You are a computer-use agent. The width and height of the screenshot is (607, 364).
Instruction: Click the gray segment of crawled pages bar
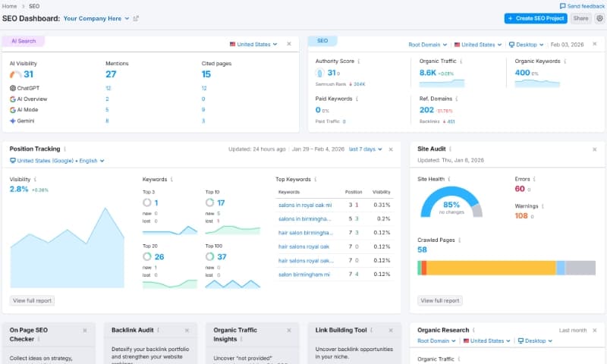click(580, 268)
